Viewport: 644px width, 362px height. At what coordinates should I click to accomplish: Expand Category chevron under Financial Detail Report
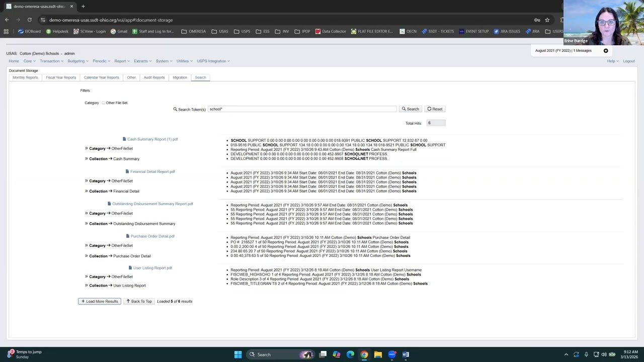[x=86, y=181]
